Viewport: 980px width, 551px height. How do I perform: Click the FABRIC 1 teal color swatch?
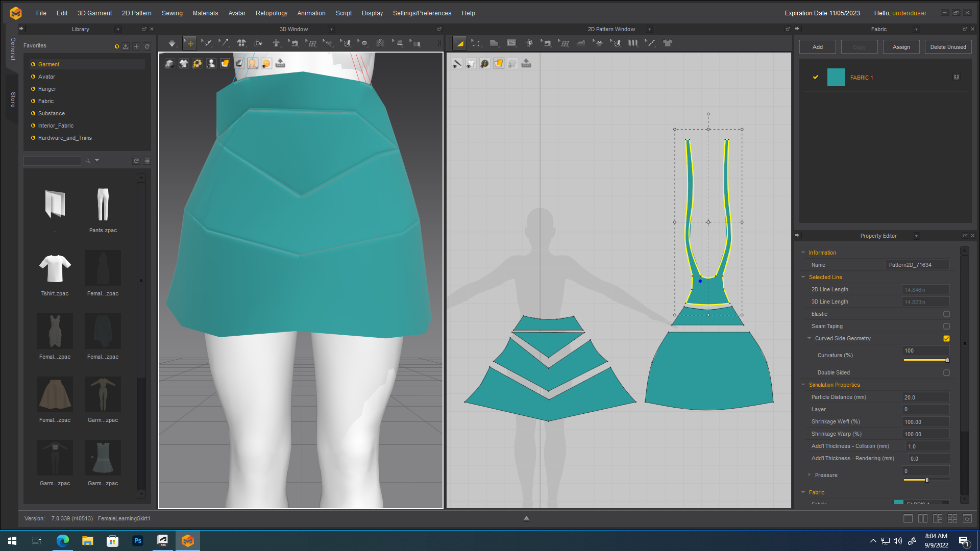836,78
